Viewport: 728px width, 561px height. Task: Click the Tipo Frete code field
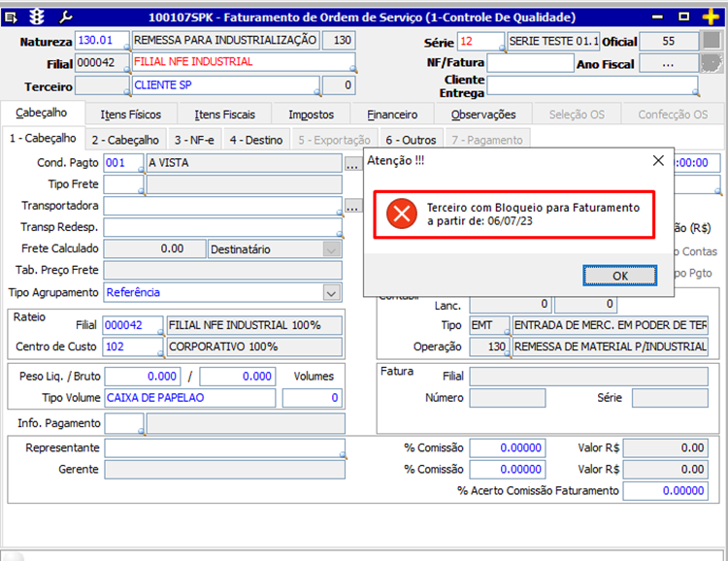coord(123,184)
